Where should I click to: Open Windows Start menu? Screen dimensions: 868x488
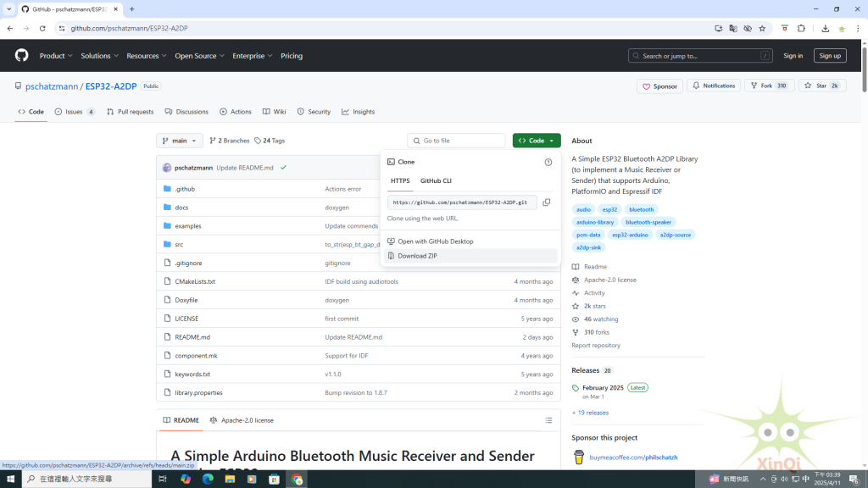pos(10,480)
